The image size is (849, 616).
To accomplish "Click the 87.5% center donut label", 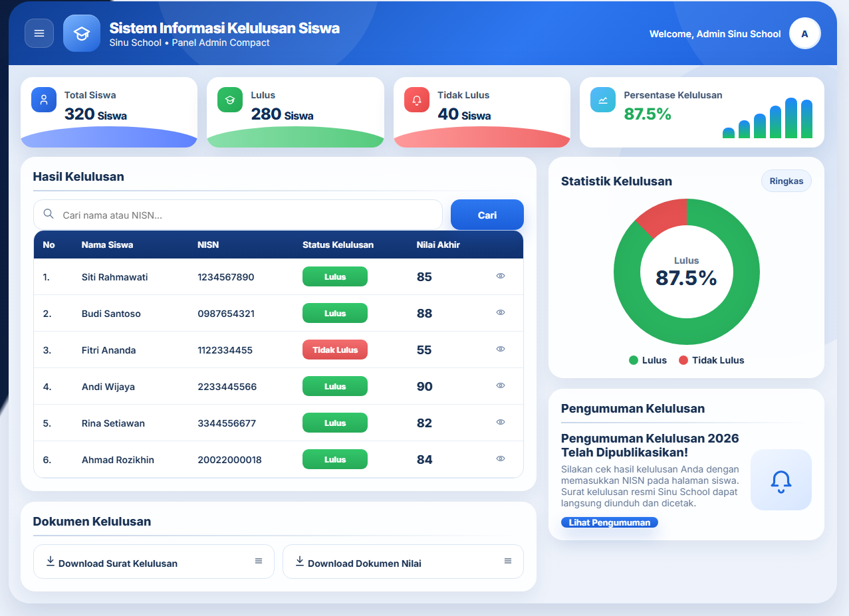I will point(686,278).
